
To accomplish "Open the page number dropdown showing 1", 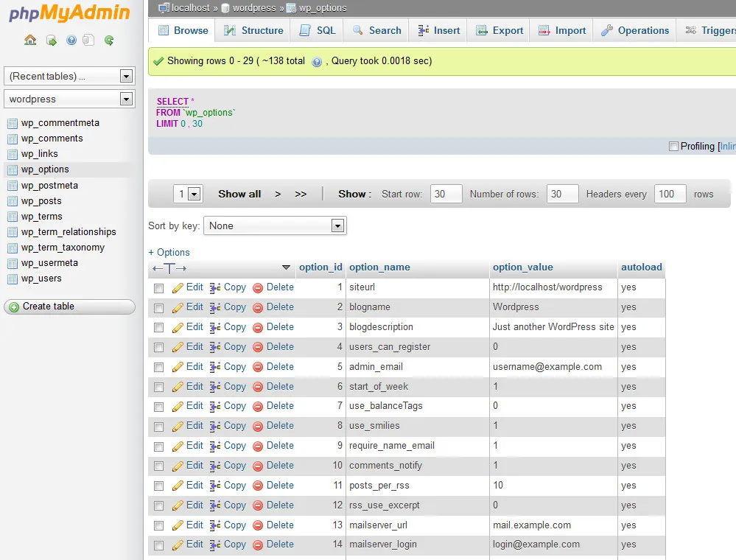I will click(x=188, y=194).
